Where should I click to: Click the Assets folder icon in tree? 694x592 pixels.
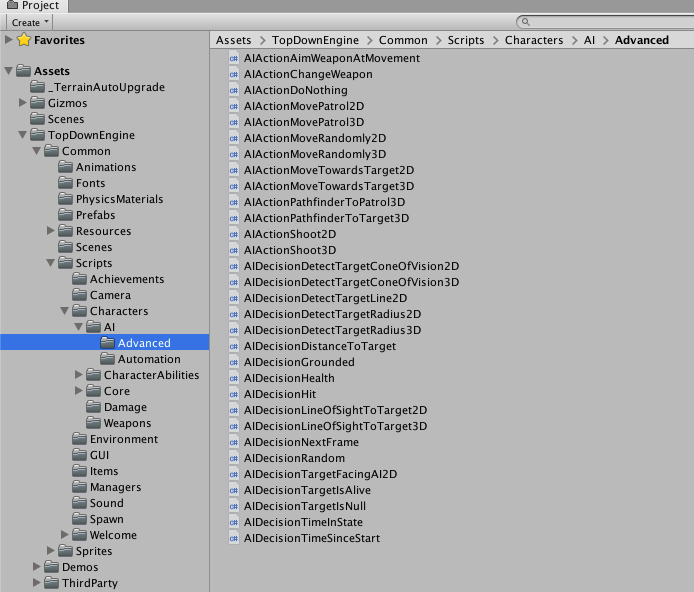pos(23,71)
